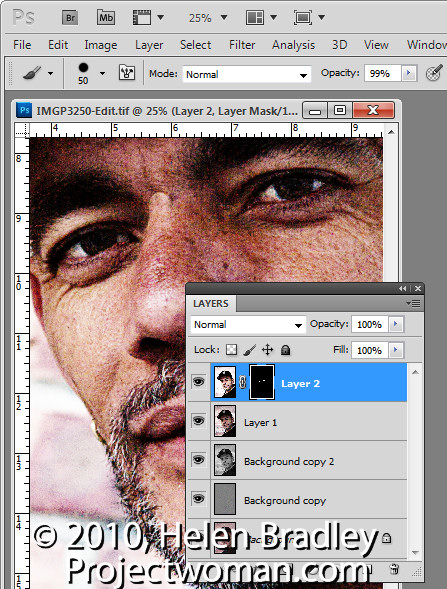Select the LAYERS panel tab
Image resolution: width=447 pixels, height=589 pixels.
[211, 304]
